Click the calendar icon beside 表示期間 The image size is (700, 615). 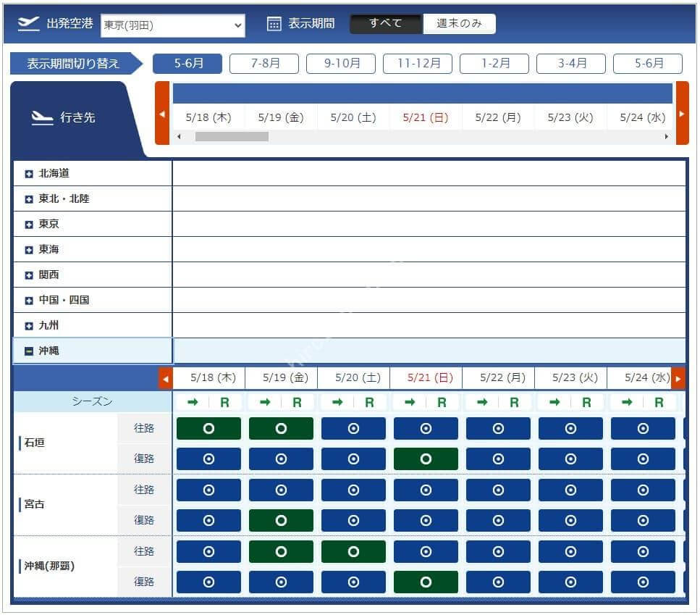[x=274, y=24]
